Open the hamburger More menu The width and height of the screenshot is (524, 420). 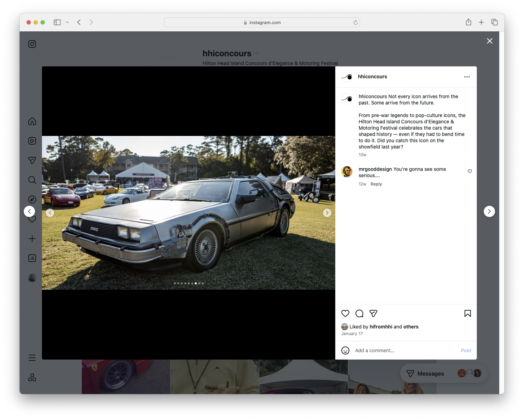click(32, 357)
